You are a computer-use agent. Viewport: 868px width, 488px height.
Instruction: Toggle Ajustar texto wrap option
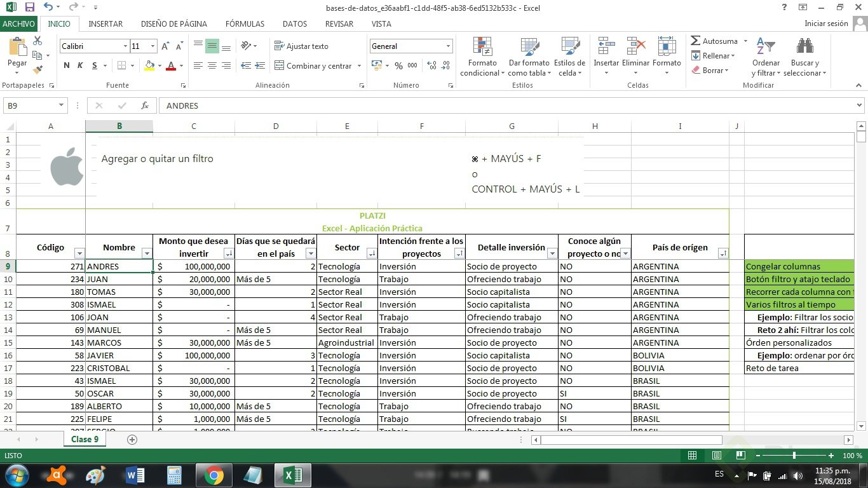[x=301, y=46]
